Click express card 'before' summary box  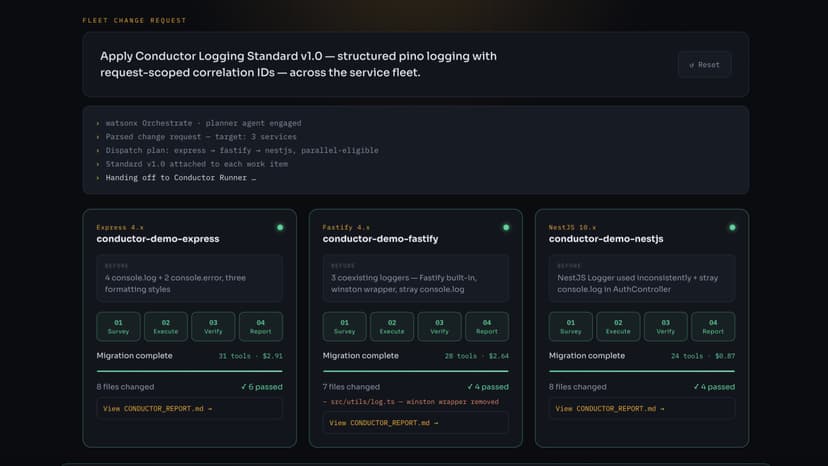[189, 278]
